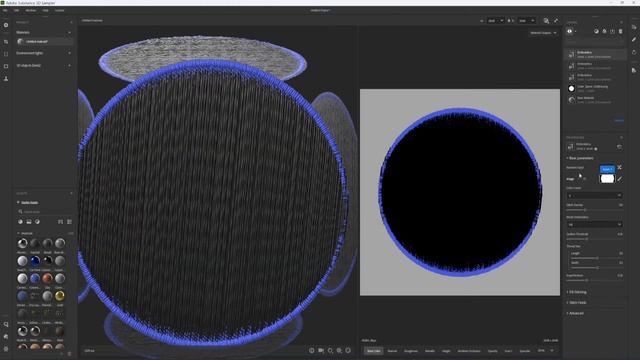
Task: Click the camera icon in 3D viewport toolbar
Action: pos(321,350)
